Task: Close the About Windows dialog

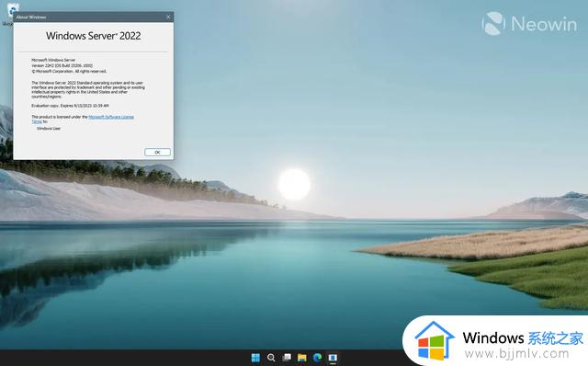Action: [168, 17]
